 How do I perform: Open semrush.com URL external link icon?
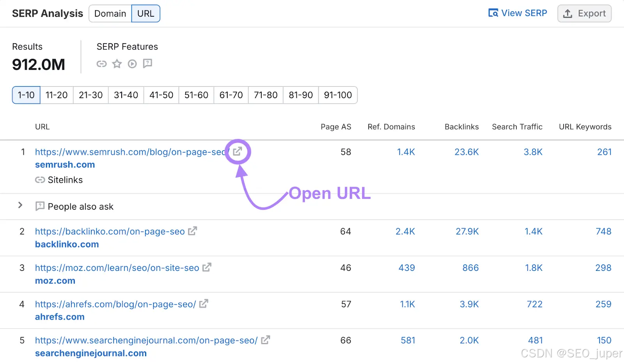(238, 151)
